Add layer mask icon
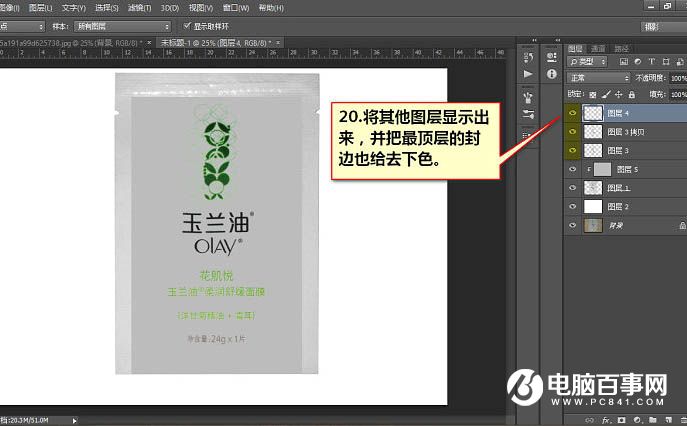This screenshot has height=426, width=687. [x=621, y=420]
